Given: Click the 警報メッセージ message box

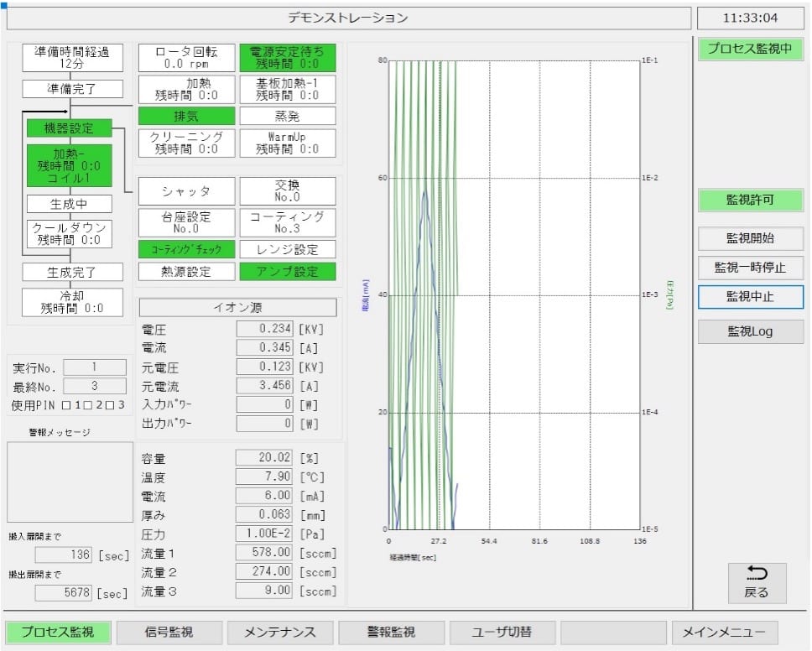Looking at the screenshot, I should pyautogui.click(x=70, y=482).
